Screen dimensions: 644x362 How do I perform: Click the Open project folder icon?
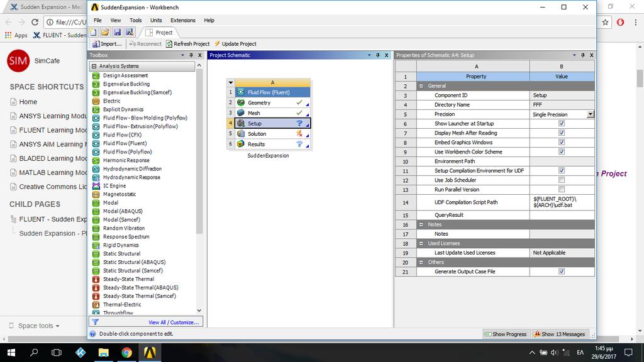point(105,33)
